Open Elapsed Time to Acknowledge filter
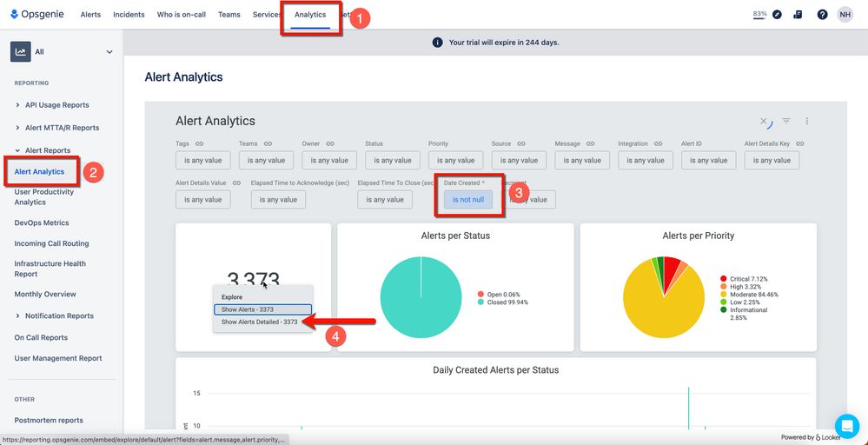The width and height of the screenshot is (868, 445). (x=278, y=200)
